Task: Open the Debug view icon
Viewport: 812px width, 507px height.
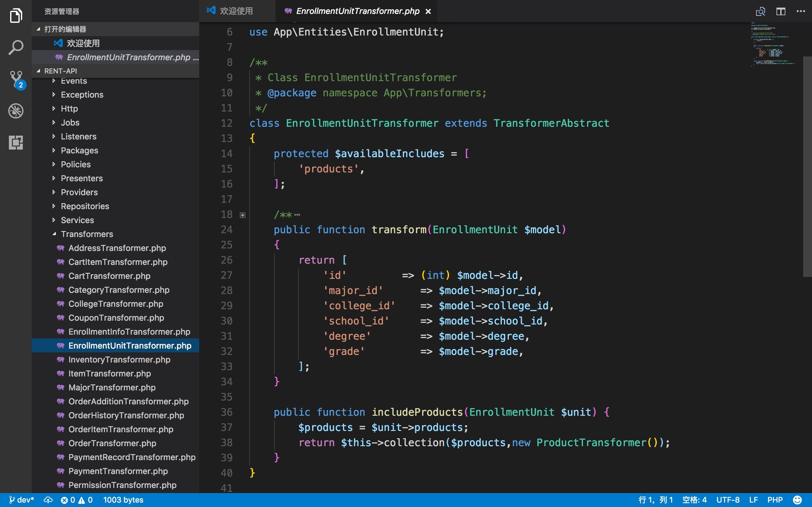Action: (16, 111)
